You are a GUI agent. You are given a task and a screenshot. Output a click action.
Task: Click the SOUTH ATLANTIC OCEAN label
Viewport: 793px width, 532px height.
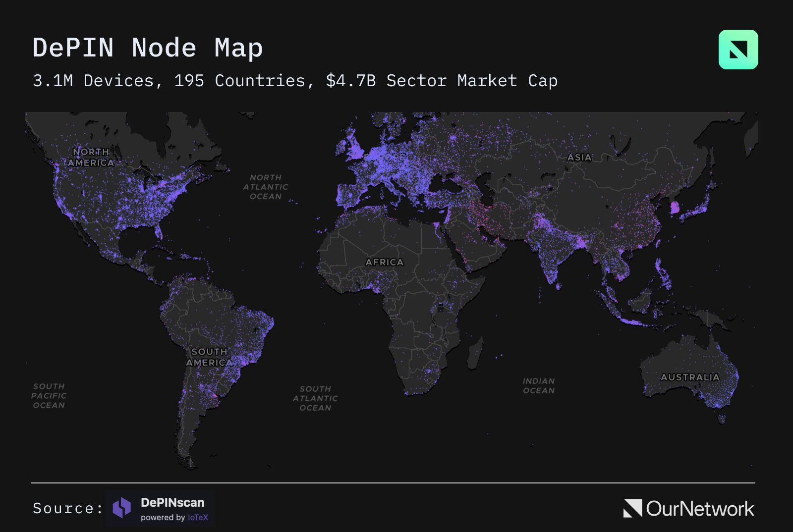point(315,398)
